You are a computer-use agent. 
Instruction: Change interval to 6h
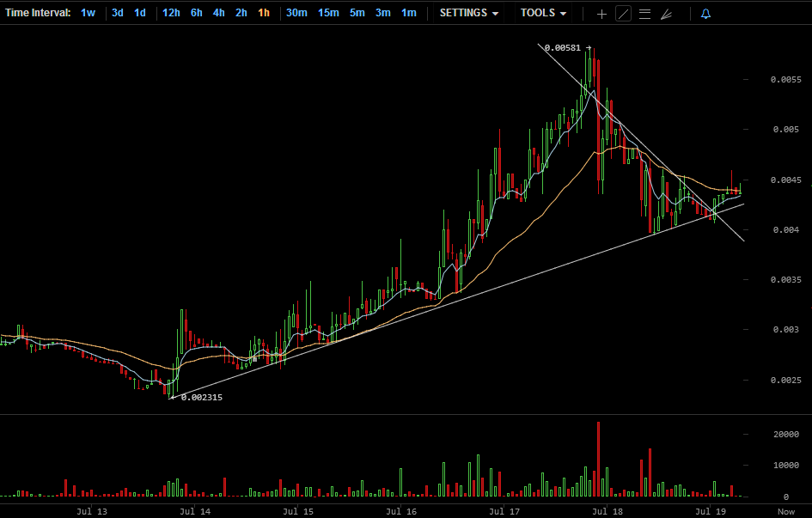[196, 13]
